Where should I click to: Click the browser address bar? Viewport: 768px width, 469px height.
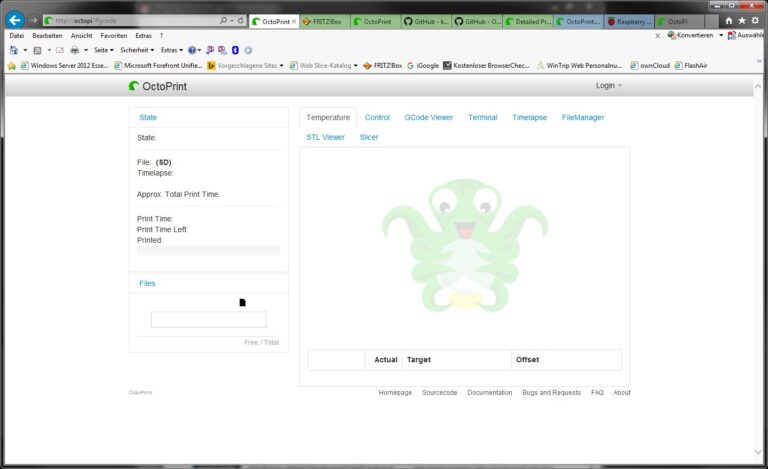[131, 21]
